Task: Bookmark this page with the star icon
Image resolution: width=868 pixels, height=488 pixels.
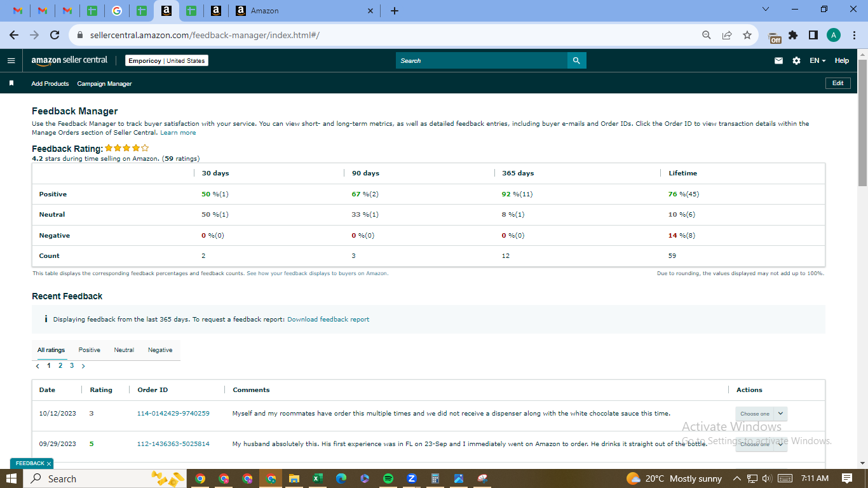Action: click(747, 35)
